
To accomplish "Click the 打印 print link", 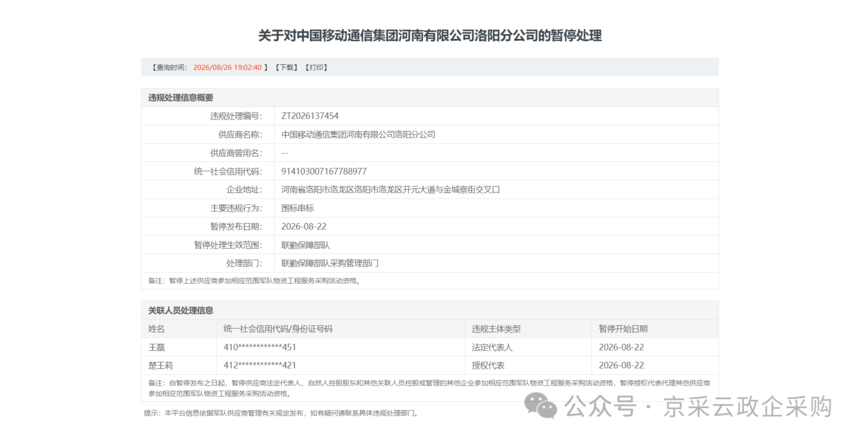I will coord(316,67).
